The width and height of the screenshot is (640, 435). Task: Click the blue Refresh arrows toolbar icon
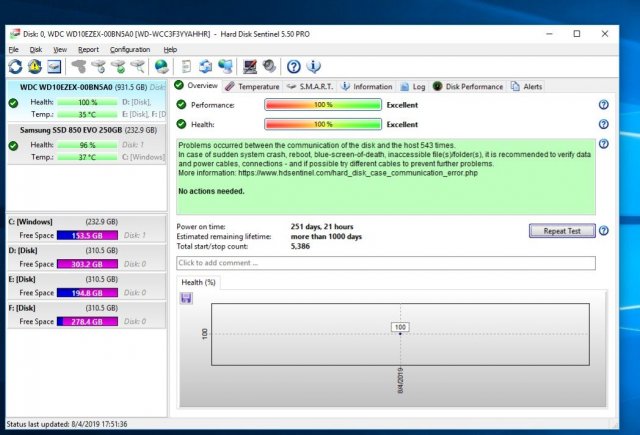[15, 66]
